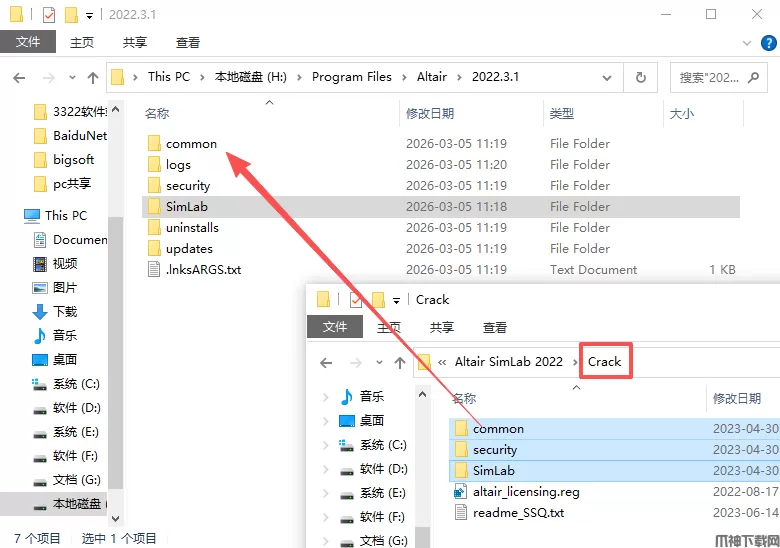Switch to 主页 tab in 2022.3.1 window
This screenshot has width=780, height=548.
[x=82, y=43]
